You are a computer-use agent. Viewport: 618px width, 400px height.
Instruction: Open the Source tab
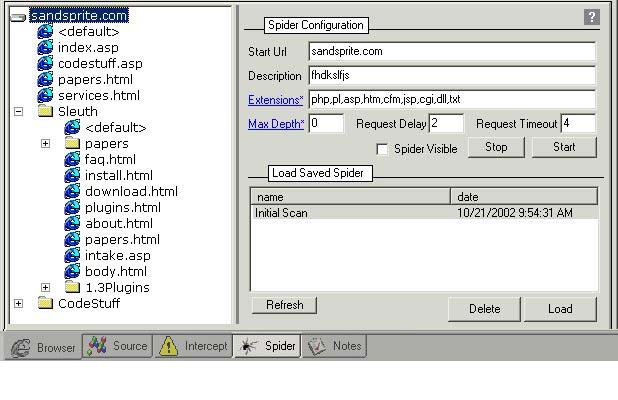(118, 346)
